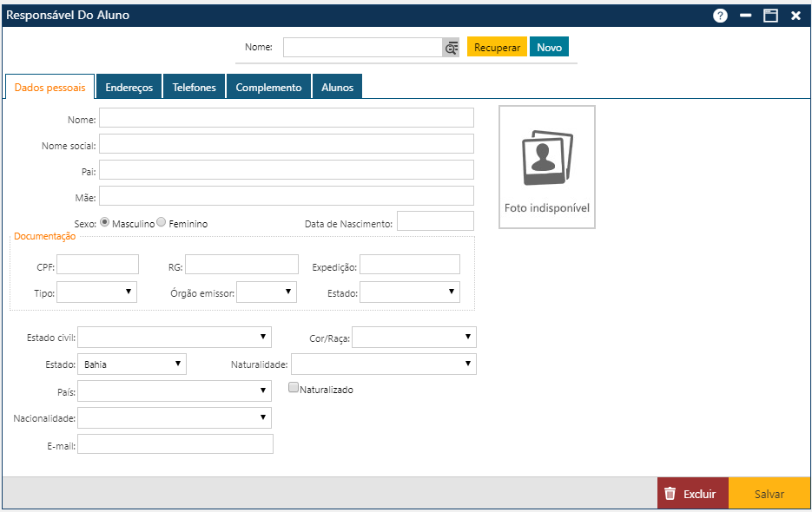Image resolution: width=812 pixels, height=512 pixels.
Task: Select the Masculino radio button
Action: pos(105,222)
